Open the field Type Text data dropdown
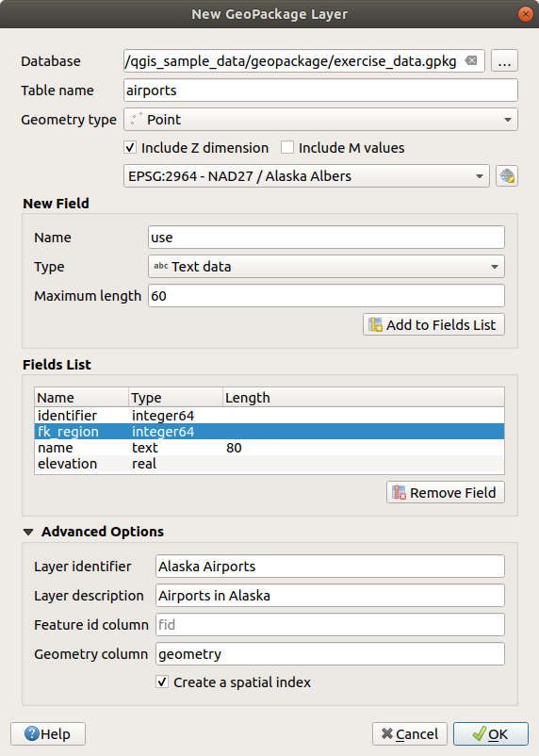The width and height of the screenshot is (539, 756). click(x=326, y=266)
